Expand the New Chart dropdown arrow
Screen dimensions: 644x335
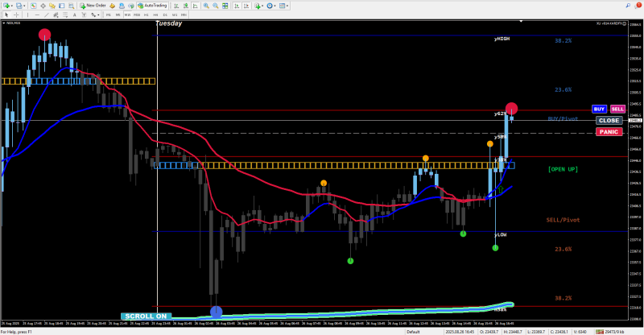(x=12, y=6)
